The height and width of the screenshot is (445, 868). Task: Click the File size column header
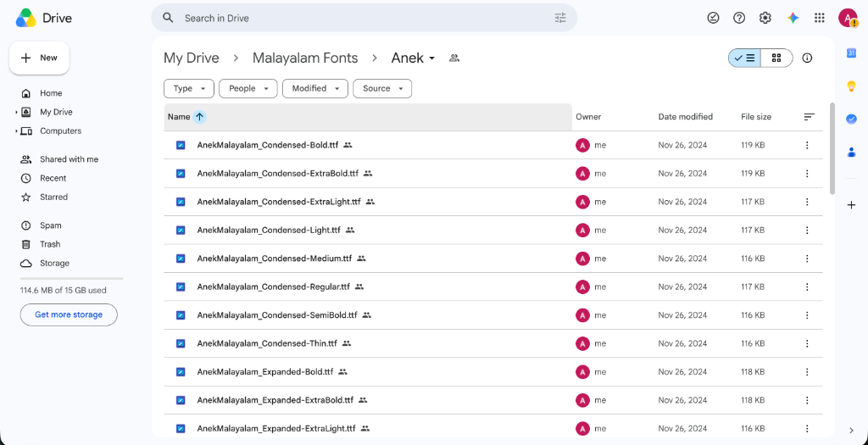click(756, 117)
